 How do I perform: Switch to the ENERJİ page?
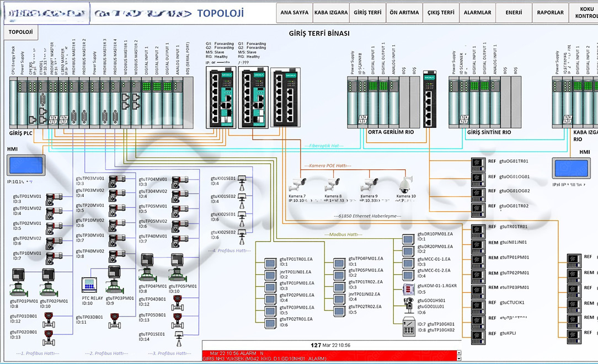pos(514,13)
